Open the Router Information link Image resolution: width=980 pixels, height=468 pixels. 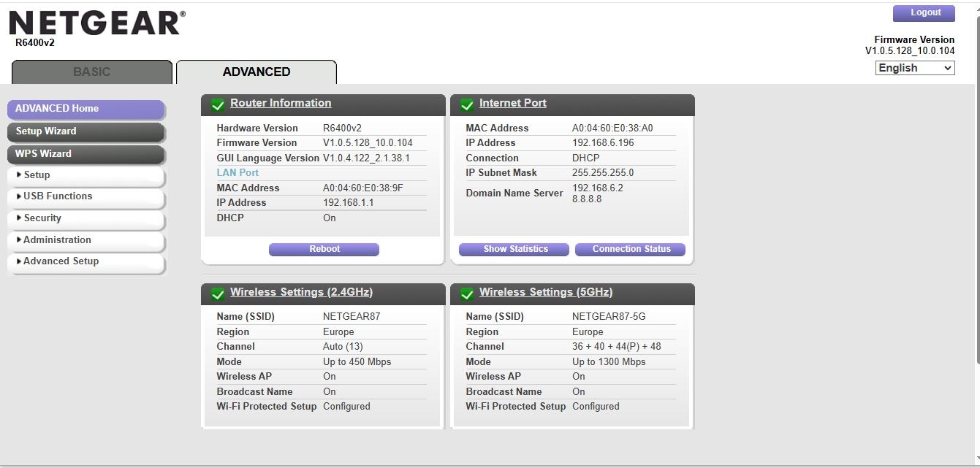(281, 103)
